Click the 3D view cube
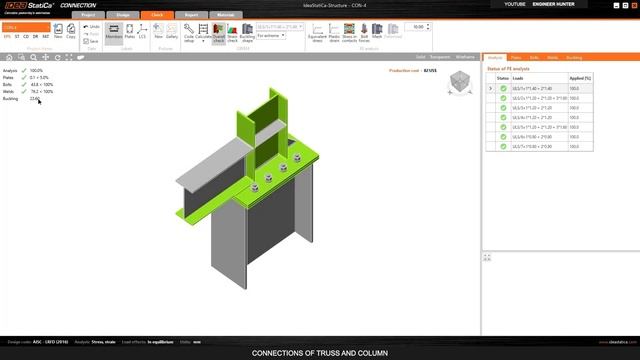Image resolution: width=640 pixels, height=360 pixels. coord(460,82)
